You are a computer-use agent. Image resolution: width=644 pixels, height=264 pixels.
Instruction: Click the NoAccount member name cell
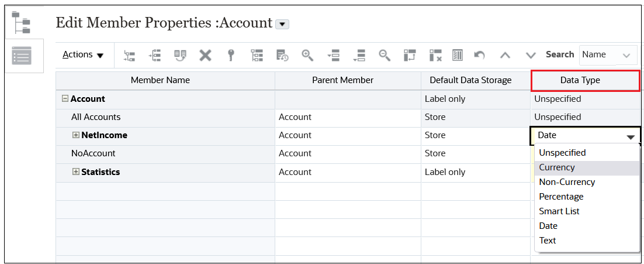point(94,153)
